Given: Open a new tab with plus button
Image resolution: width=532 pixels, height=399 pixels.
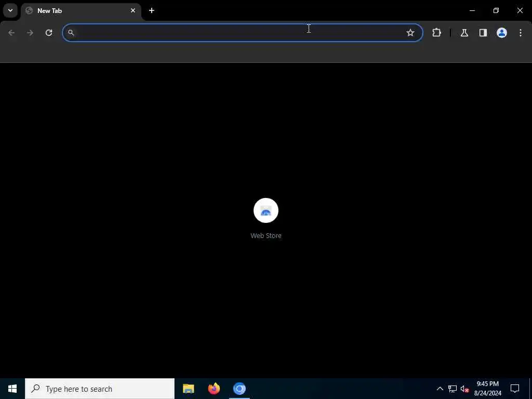Looking at the screenshot, I should [152, 10].
